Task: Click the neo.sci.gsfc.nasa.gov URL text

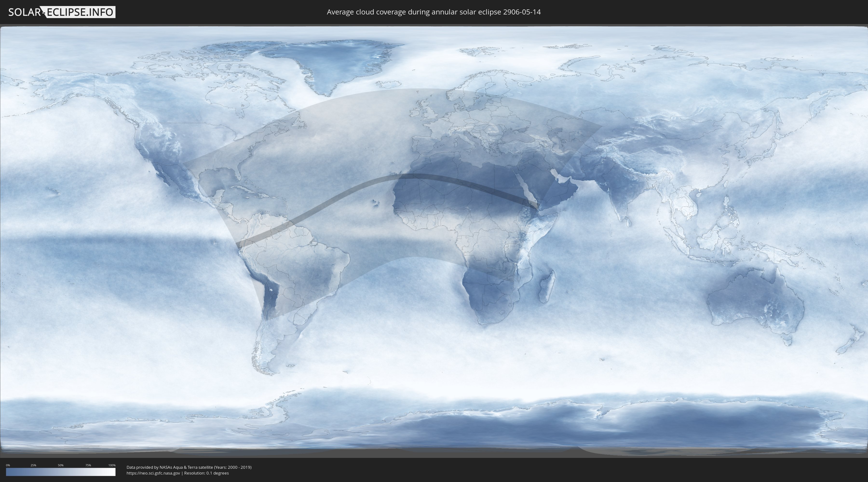Action: click(x=153, y=473)
